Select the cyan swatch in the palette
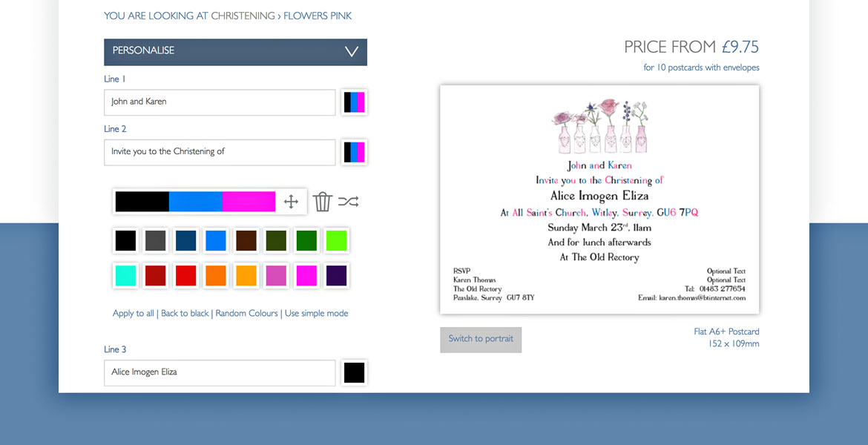 pos(125,275)
